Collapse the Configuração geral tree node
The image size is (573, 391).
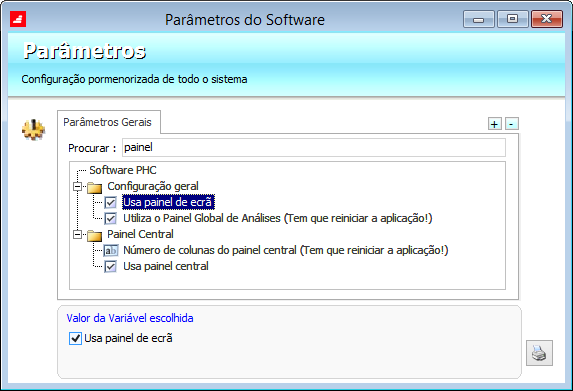tap(77, 187)
